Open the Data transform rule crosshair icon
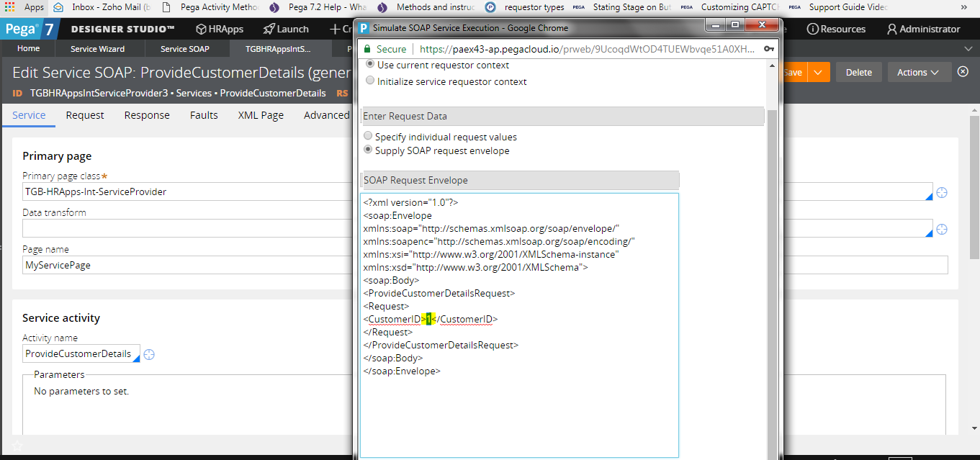 (x=941, y=229)
